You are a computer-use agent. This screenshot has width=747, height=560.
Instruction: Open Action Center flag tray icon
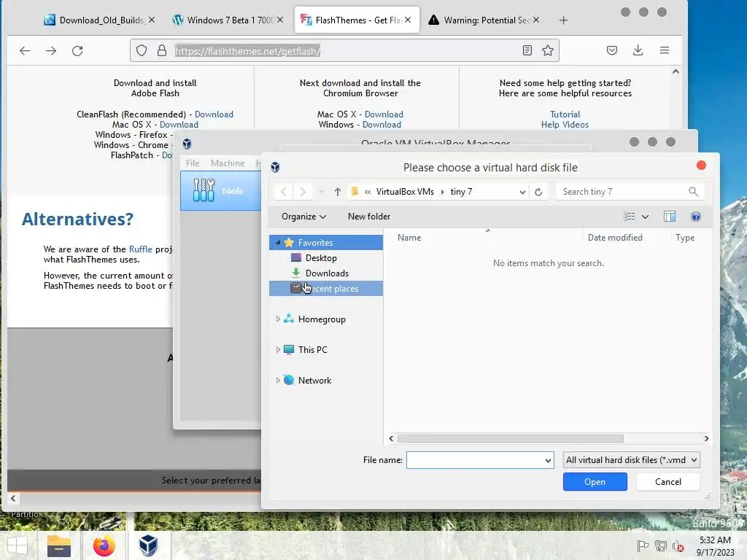(x=643, y=545)
